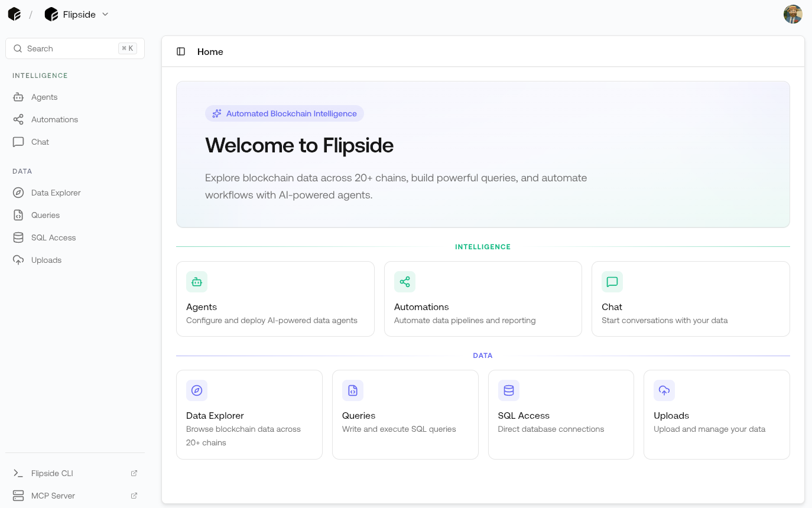Open Uploads from the sidebar label
This screenshot has height=508, width=812.
click(46, 260)
